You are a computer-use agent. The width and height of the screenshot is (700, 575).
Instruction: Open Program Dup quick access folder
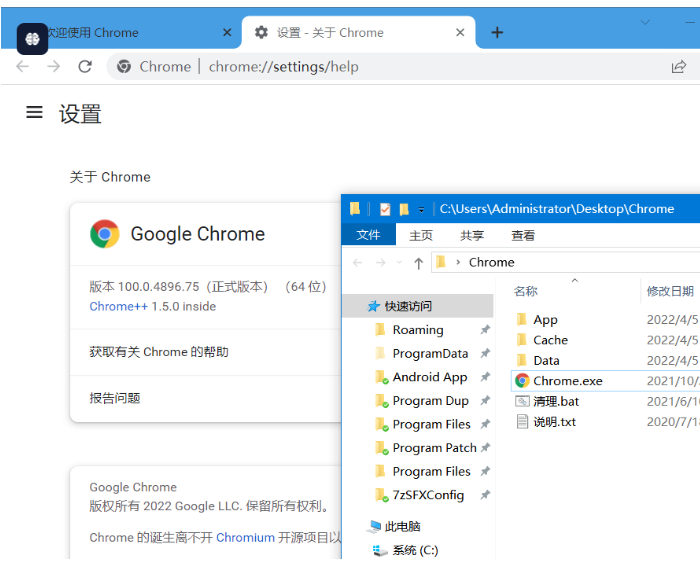click(x=430, y=401)
